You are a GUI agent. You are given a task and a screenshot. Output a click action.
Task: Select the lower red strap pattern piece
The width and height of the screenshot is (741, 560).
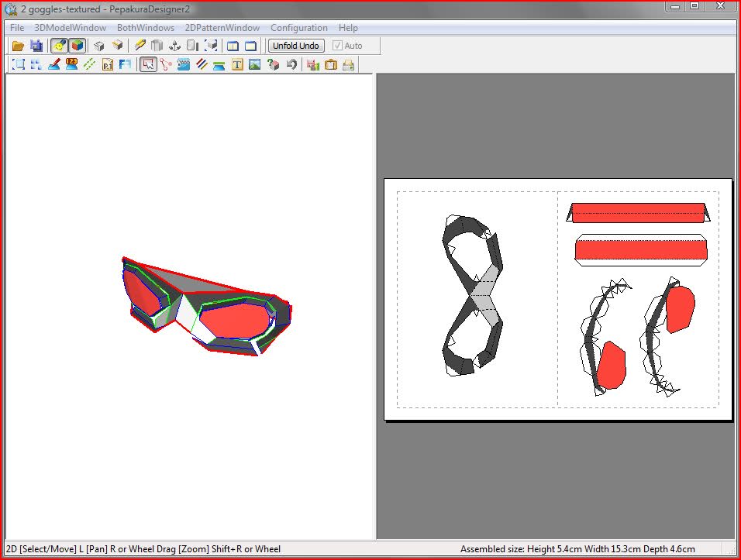tap(641, 249)
